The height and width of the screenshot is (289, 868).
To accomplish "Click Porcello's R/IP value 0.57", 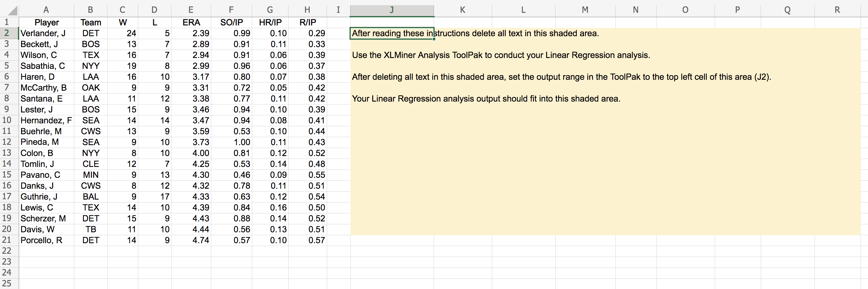I will [x=308, y=240].
